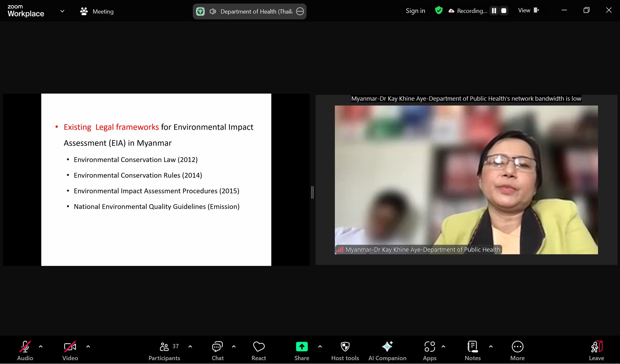Open the Meeting tab
The width and height of the screenshot is (620, 364).
point(97,11)
